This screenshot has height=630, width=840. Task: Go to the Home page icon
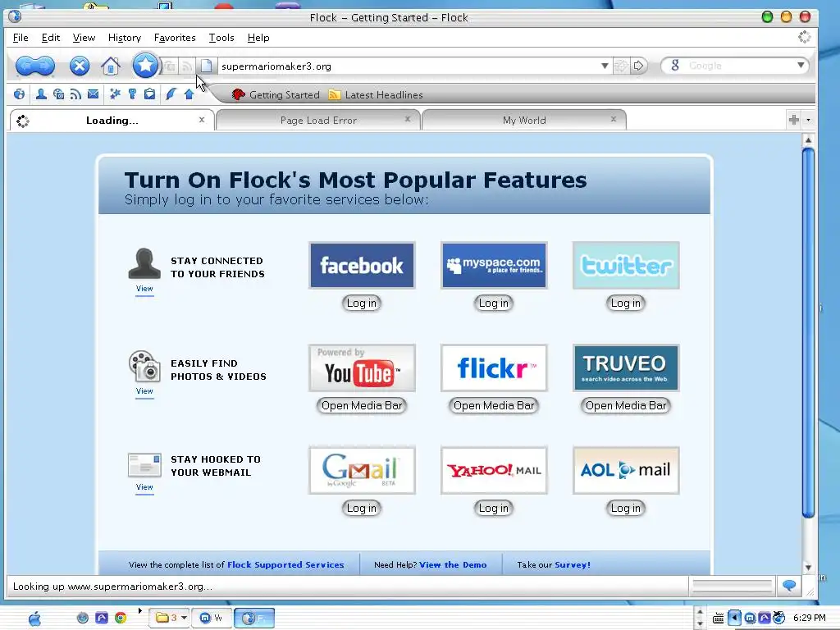pyautogui.click(x=111, y=66)
